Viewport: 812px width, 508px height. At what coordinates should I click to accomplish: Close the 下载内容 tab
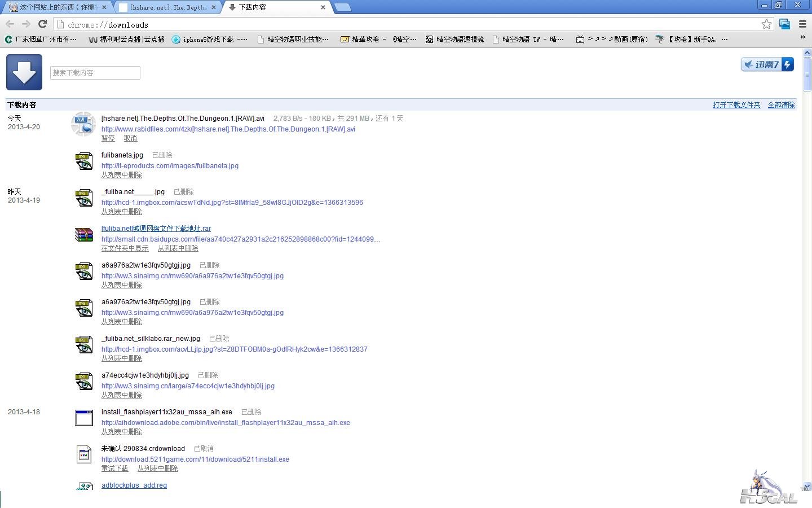(x=323, y=7)
